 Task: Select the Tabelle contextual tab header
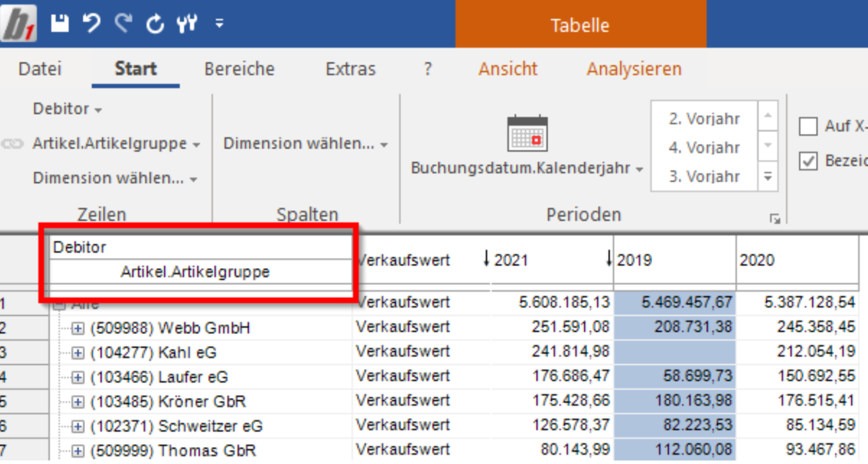click(x=581, y=24)
